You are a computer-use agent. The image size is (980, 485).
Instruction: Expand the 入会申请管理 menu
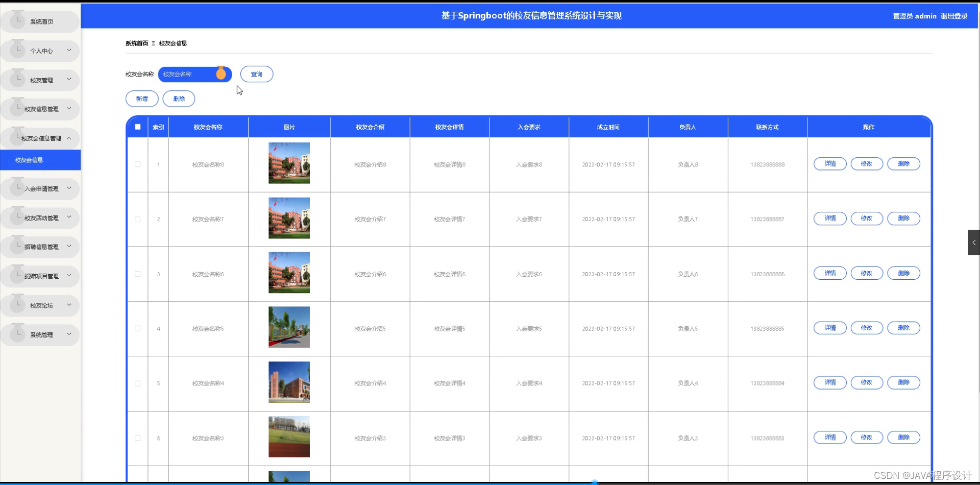[40, 188]
